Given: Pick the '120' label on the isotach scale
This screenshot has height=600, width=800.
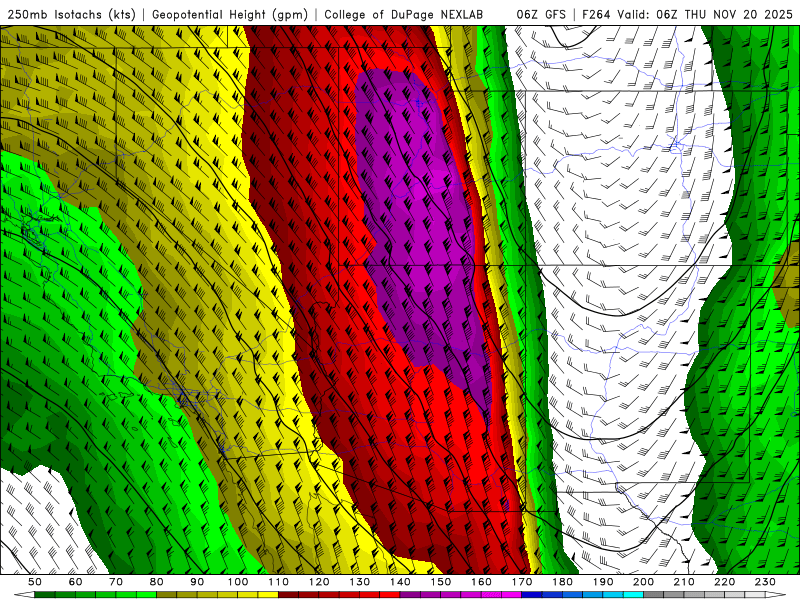Looking at the screenshot, I should [x=319, y=582].
